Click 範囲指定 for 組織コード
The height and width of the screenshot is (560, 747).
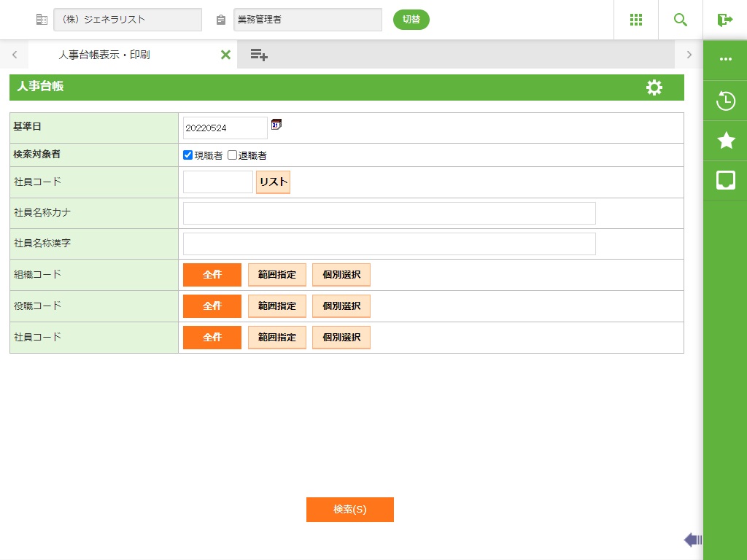(277, 275)
